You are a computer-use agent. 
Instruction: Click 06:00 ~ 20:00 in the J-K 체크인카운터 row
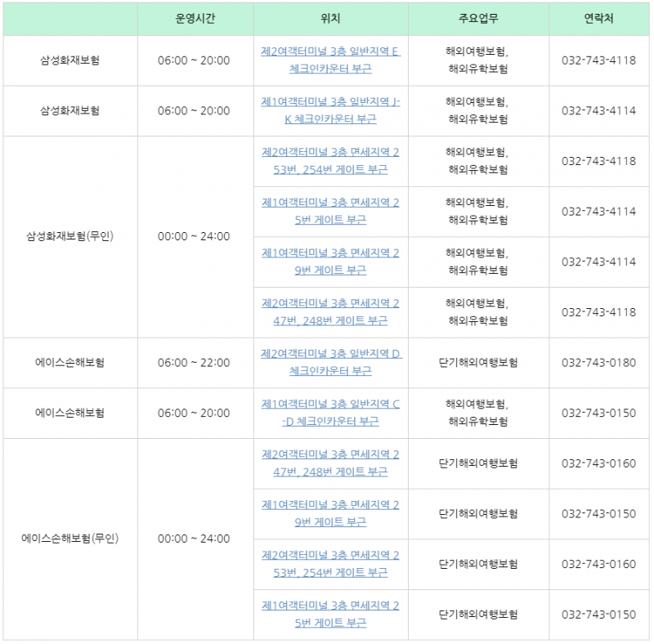tap(194, 111)
